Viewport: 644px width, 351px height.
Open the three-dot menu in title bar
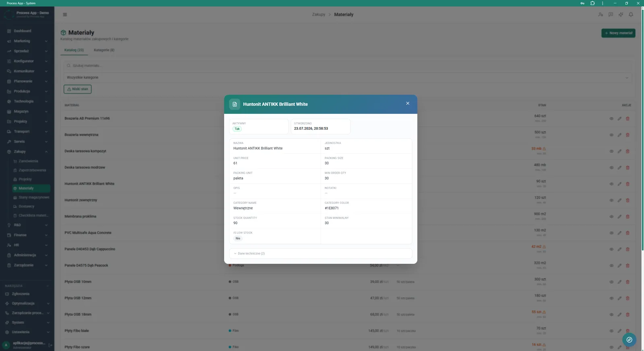pyautogui.click(x=603, y=3)
